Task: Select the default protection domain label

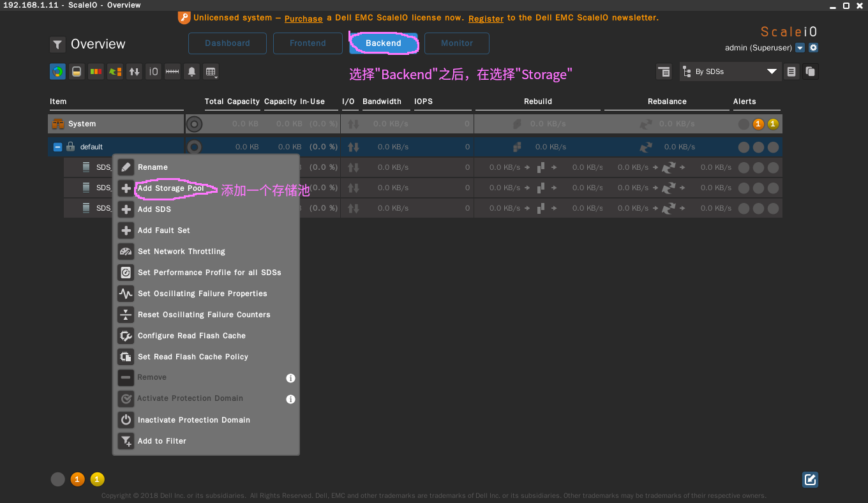Action: [x=91, y=147]
